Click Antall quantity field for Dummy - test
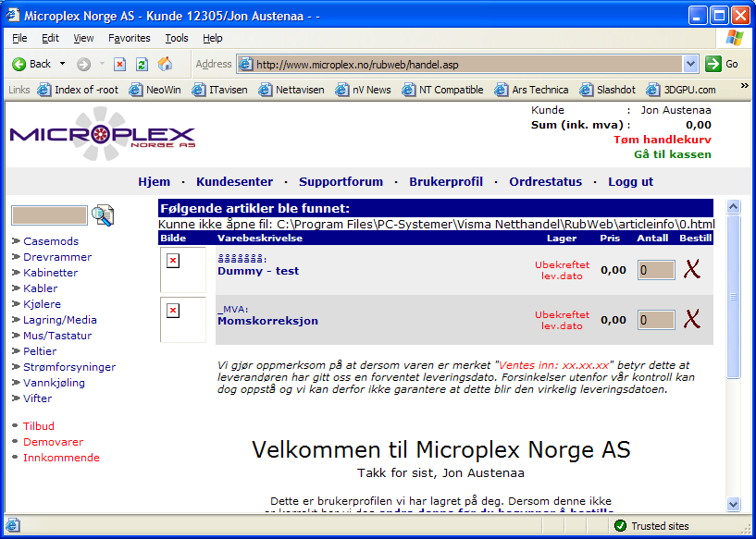Screen dimensions: 756x539 [656, 270]
